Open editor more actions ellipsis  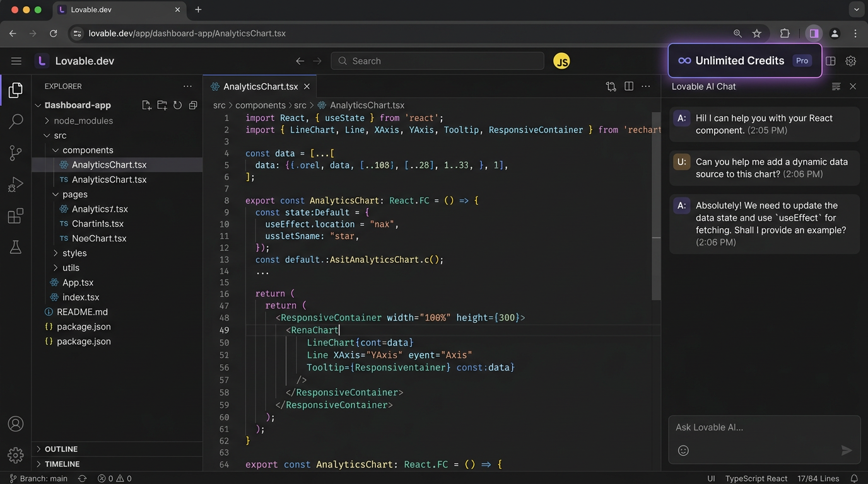coord(646,86)
